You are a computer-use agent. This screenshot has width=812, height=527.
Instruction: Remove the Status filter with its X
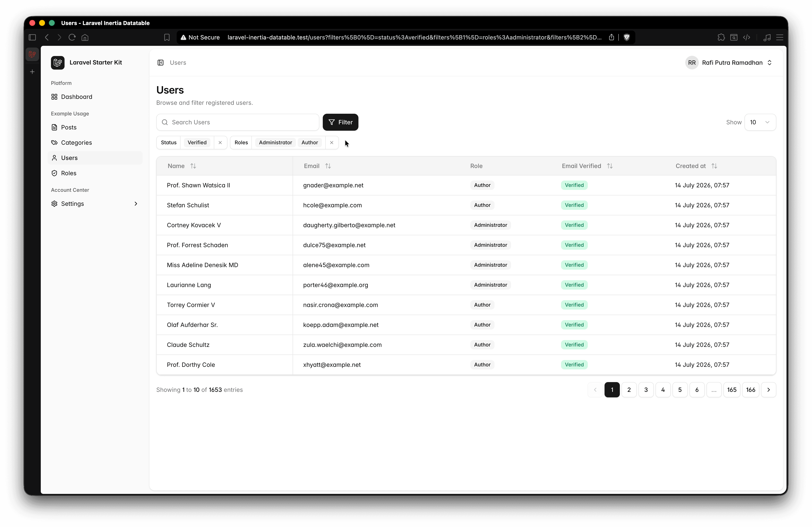click(x=220, y=143)
